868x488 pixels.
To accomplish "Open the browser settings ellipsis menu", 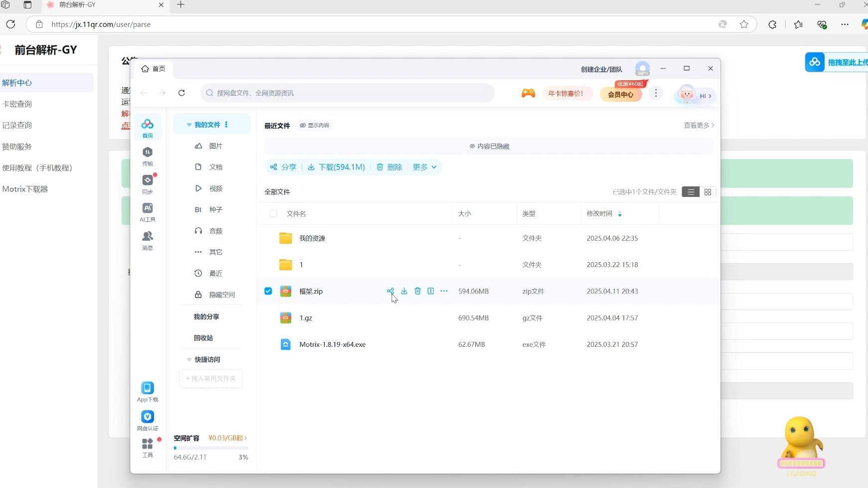I will point(845,24).
